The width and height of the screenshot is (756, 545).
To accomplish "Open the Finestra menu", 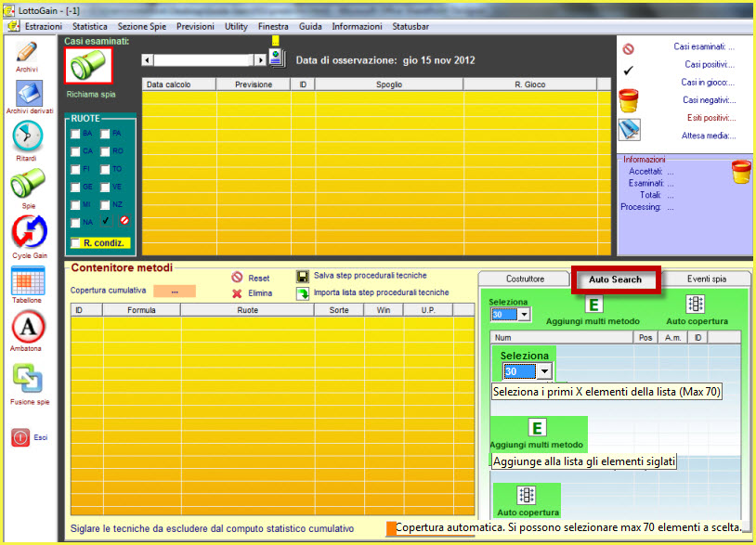I will (x=273, y=27).
